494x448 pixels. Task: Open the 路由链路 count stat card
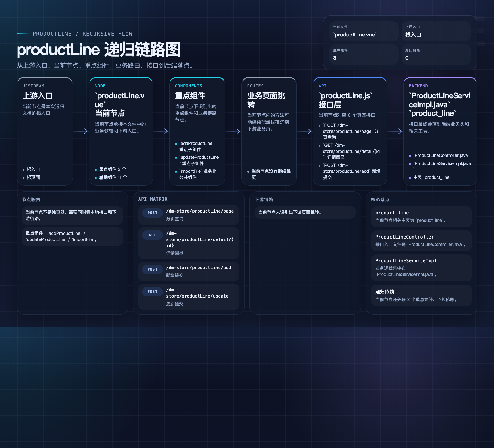[436, 54]
